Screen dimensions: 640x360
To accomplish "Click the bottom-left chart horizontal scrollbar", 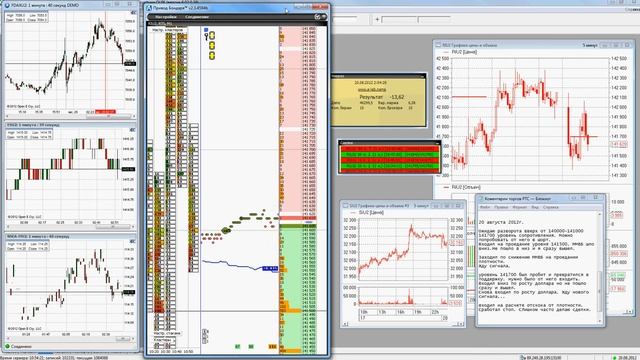I will click(70, 339).
